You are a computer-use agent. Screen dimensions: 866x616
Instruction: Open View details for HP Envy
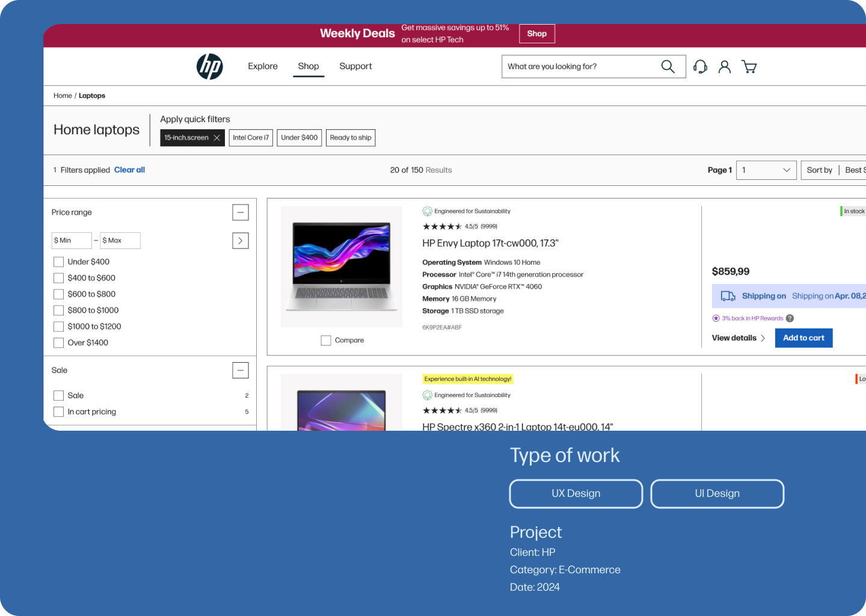739,338
